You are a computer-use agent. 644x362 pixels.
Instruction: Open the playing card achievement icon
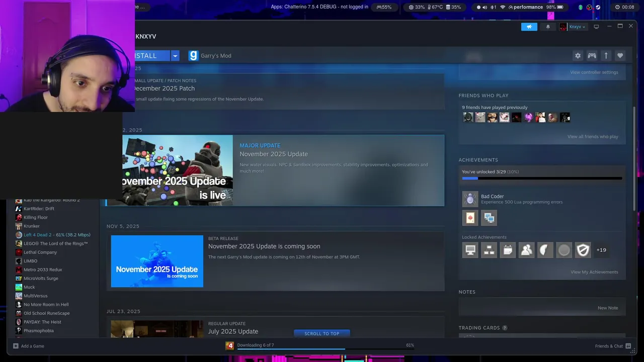point(470,218)
